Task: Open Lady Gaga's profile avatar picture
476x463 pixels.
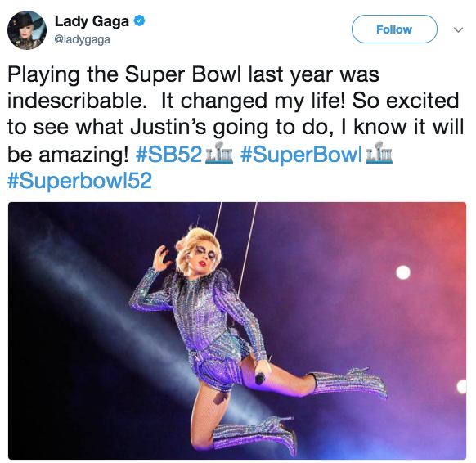Action: tap(27, 30)
